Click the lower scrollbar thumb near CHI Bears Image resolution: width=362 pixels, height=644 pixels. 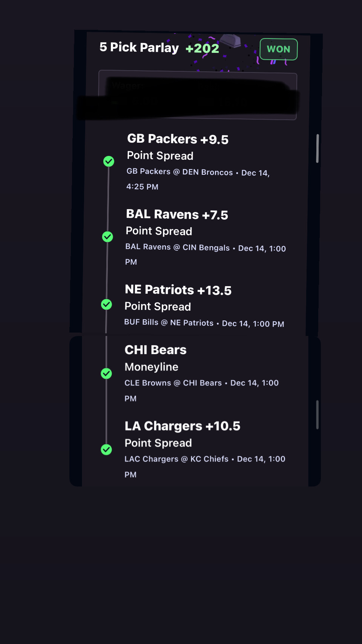318,414
